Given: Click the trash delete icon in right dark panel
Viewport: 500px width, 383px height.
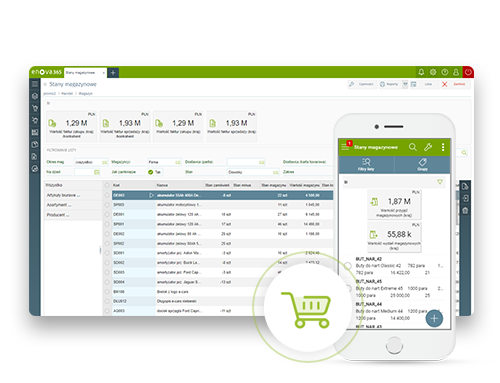Looking at the screenshot, I should click(x=465, y=211).
